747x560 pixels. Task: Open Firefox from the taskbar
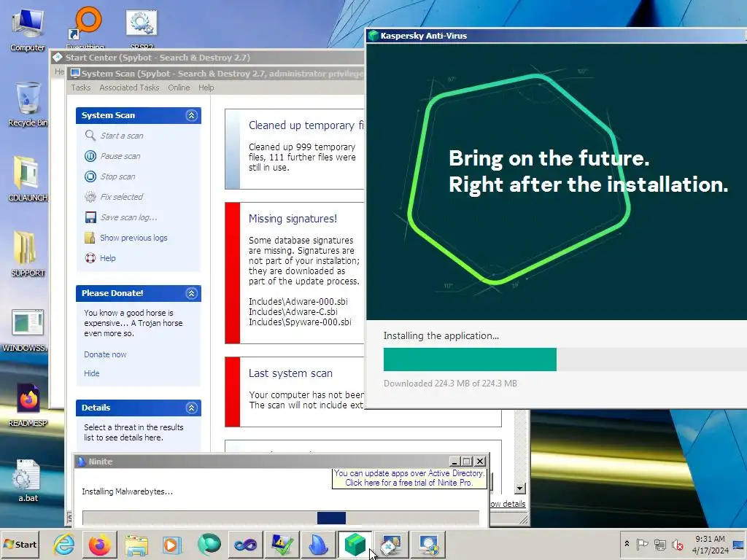(99, 544)
